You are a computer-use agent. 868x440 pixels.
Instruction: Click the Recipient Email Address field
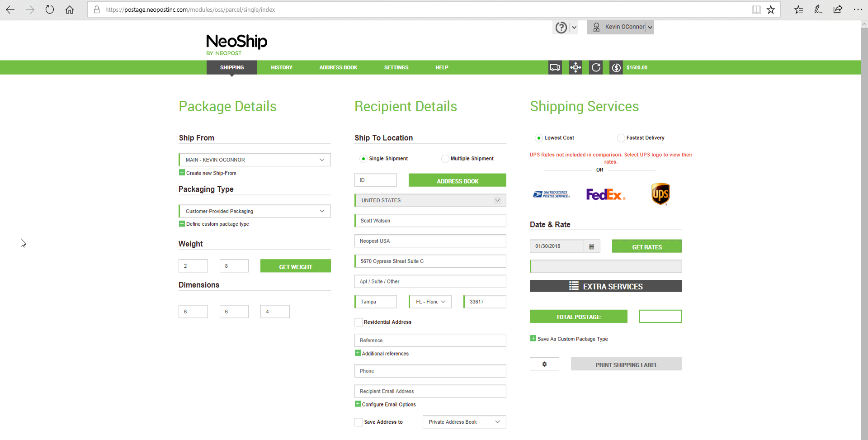point(430,391)
